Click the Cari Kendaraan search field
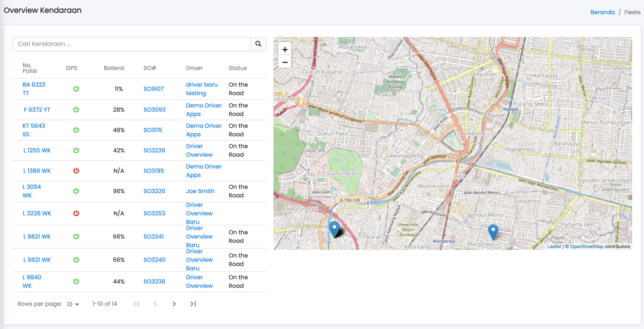 [x=131, y=44]
